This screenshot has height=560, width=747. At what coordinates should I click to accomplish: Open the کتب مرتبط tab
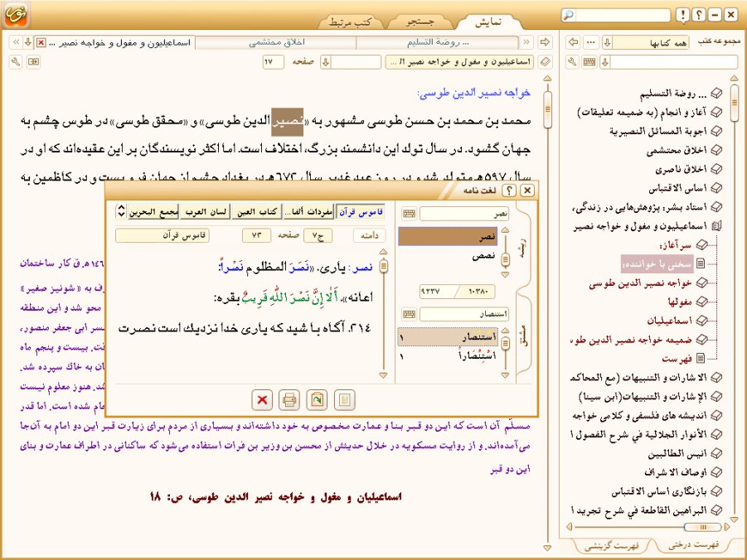click(351, 22)
